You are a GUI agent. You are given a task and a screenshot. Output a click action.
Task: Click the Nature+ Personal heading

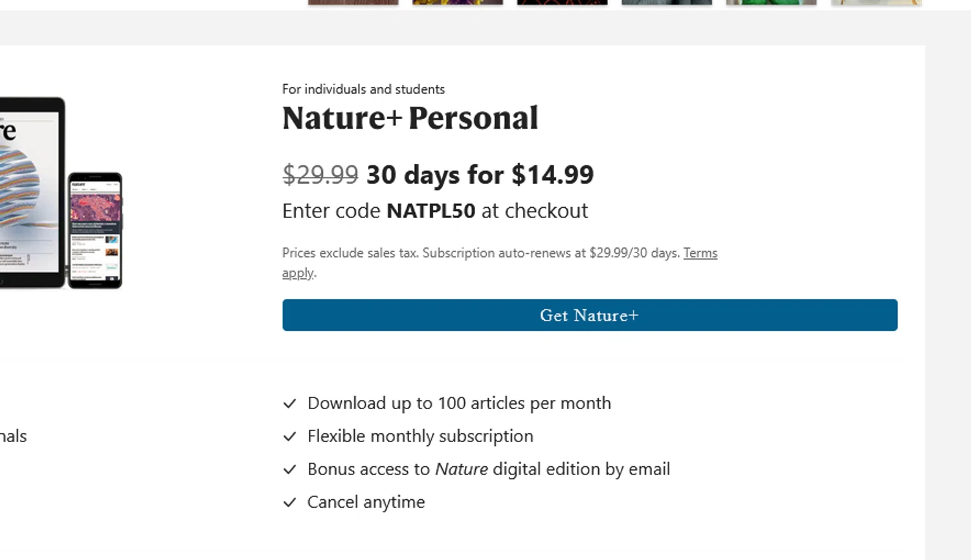410,118
